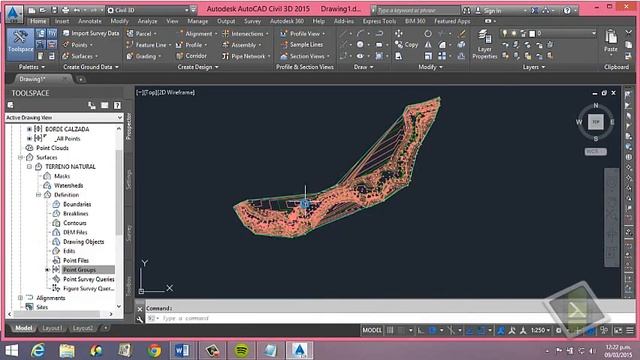Launch the Corridor tool
This screenshot has width=640, height=360.
pos(191,56)
